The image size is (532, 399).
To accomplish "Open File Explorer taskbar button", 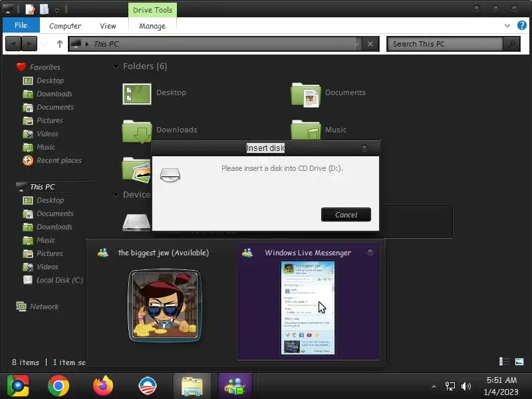I will point(192,386).
